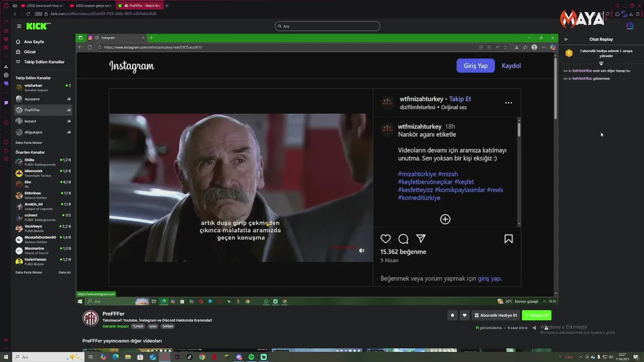Open a new Opera browser tab
644x362 pixels.
click(x=167, y=6)
